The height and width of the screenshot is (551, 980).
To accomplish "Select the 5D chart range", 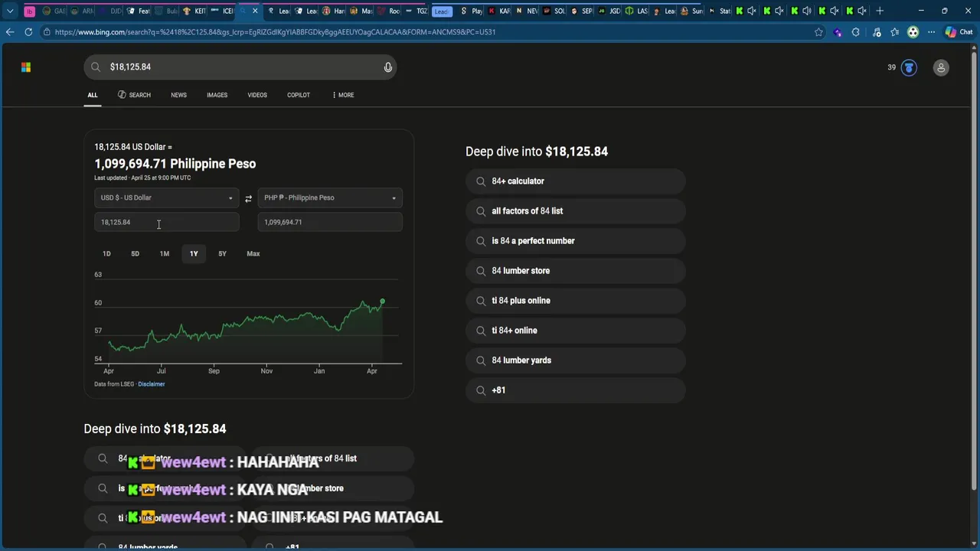I will [x=135, y=253].
